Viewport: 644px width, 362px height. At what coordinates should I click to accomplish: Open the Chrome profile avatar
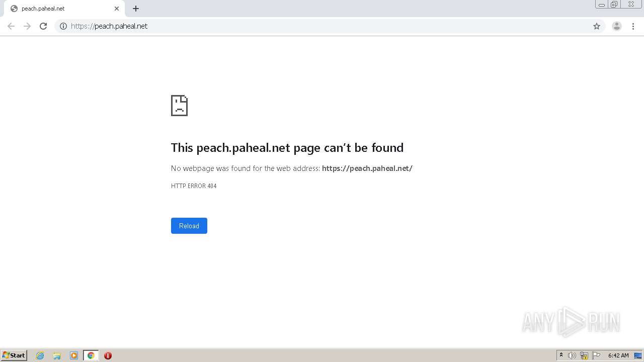pos(617,26)
